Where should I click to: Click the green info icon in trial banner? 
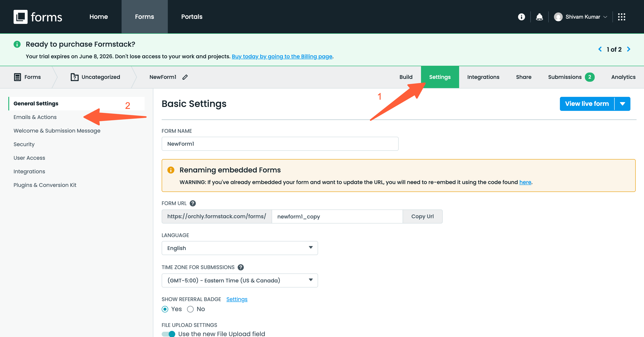17,44
